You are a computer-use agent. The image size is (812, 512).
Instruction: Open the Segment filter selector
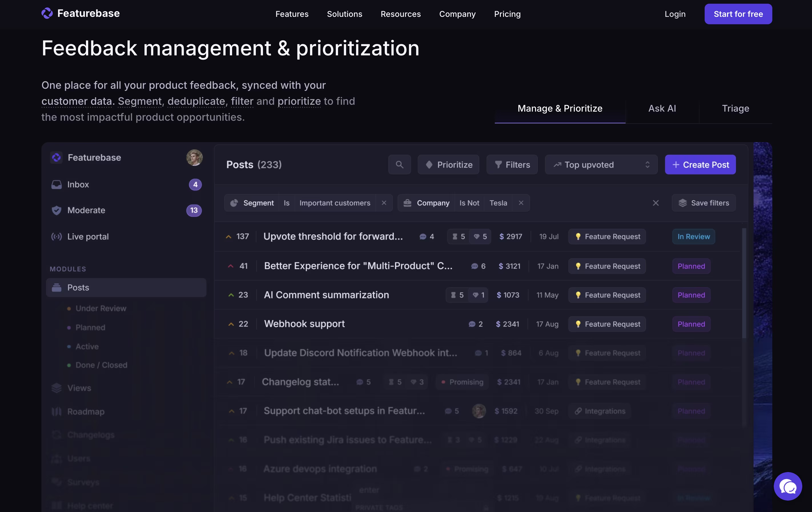click(259, 203)
